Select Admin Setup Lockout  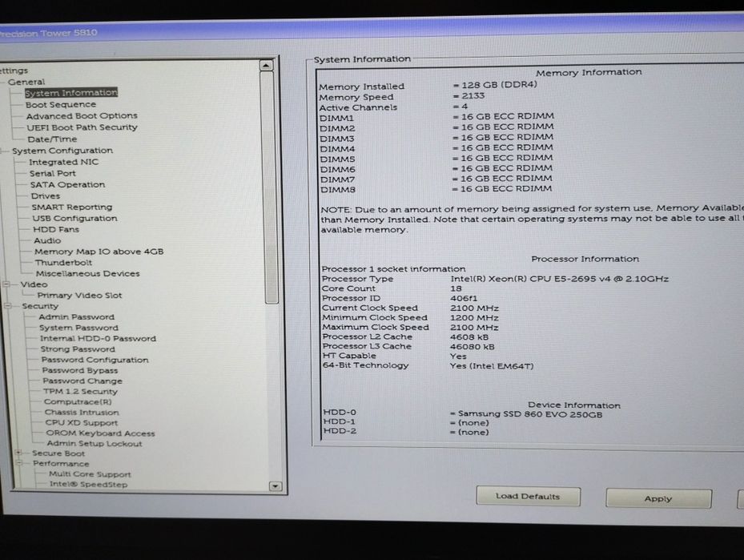95,444
